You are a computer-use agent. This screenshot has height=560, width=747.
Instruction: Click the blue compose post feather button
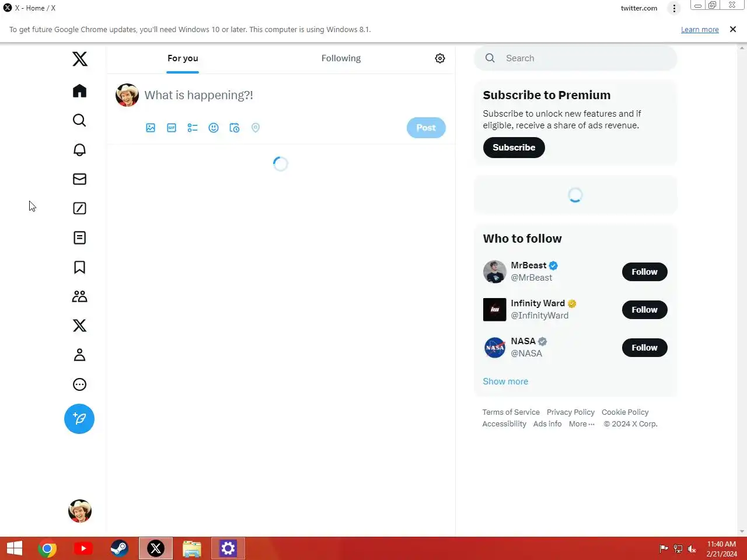79,419
